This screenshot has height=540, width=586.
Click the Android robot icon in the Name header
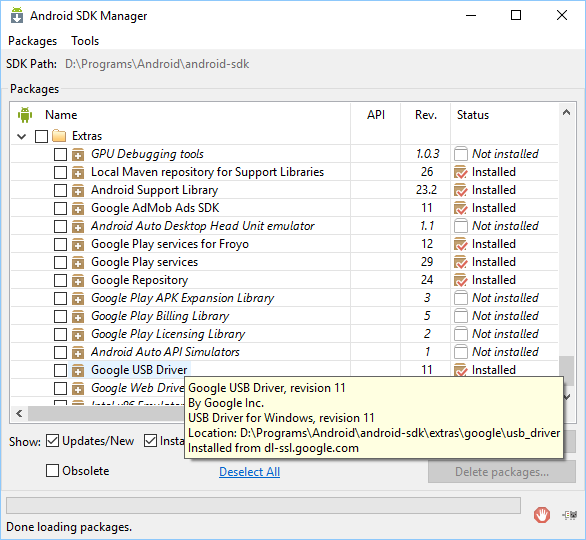coord(25,115)
